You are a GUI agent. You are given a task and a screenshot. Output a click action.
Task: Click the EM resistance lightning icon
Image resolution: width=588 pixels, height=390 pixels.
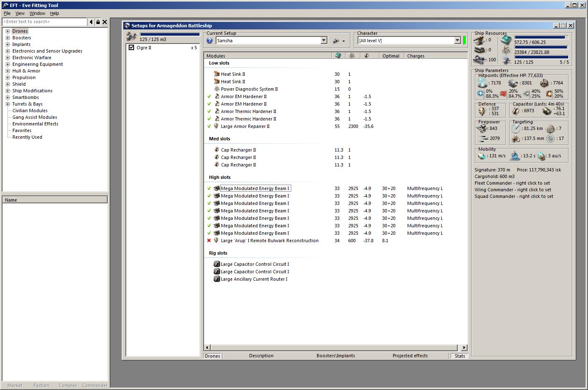point(480,94)
